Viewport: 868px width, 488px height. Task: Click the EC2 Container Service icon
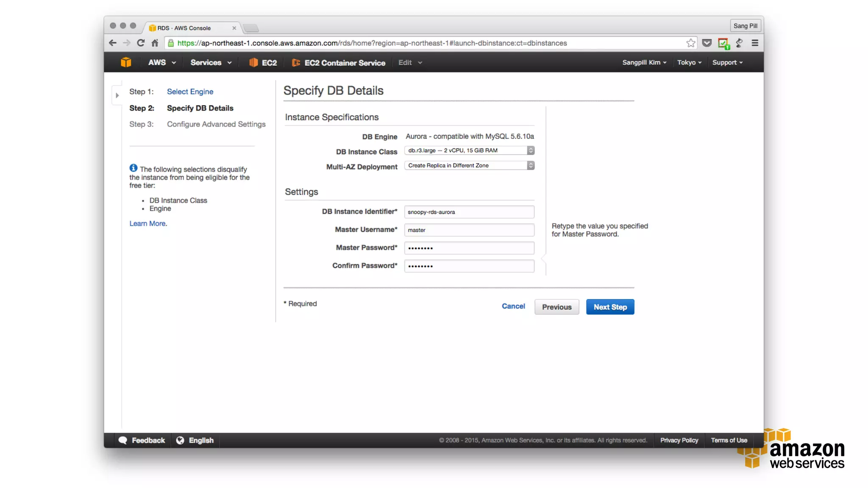pos(296,63)
